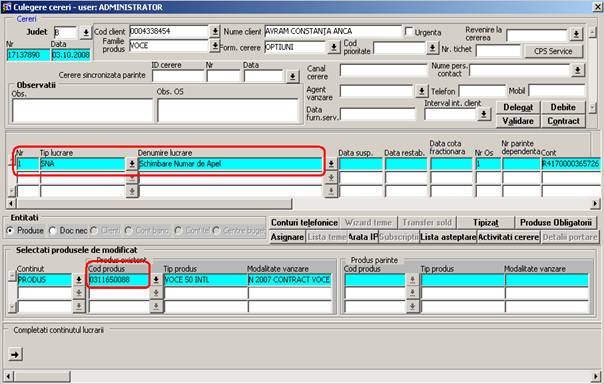Click the Mobil input field
Viewport: 604px width, 384px height.
tap(557, 91)
